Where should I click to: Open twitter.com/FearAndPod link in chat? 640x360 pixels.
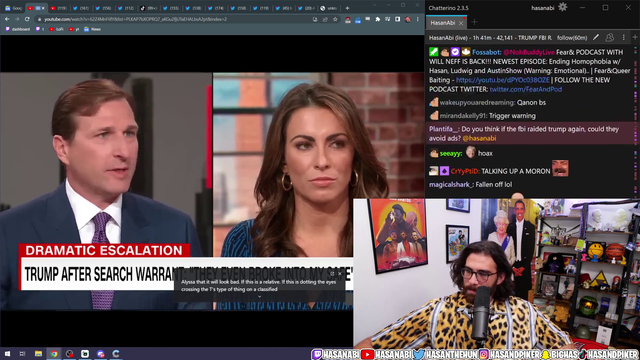(526, 89)
